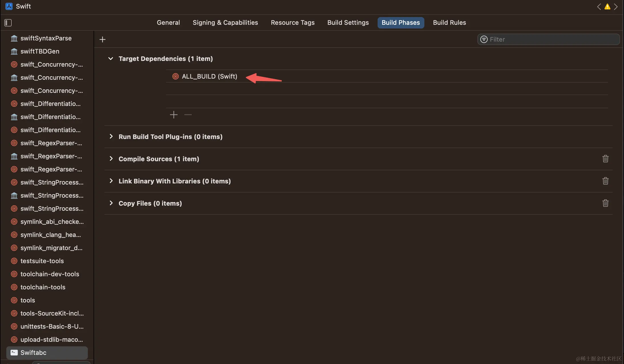This screenshot has height=364, width=624.
Task: Delete the Link Binary With Libraries phase
Action: (605, 181)
